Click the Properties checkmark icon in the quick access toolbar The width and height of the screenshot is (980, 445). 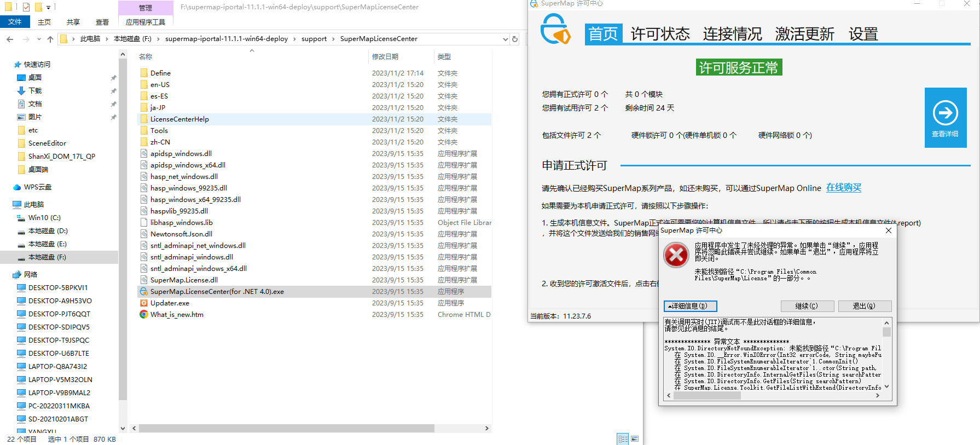26,7
